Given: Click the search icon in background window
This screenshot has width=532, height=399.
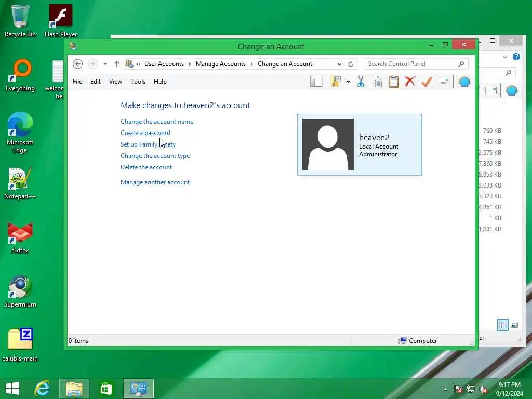Looking at the screenshot, I should coord(508,73).
